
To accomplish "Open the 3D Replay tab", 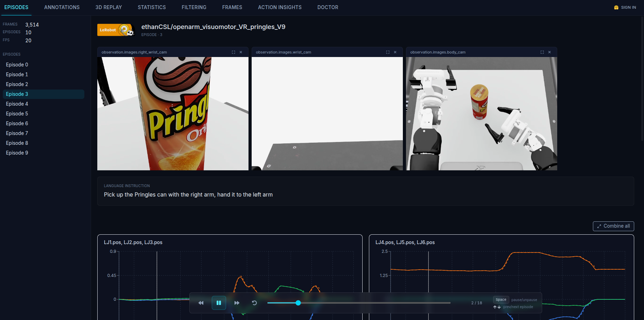I will [108, 7].
